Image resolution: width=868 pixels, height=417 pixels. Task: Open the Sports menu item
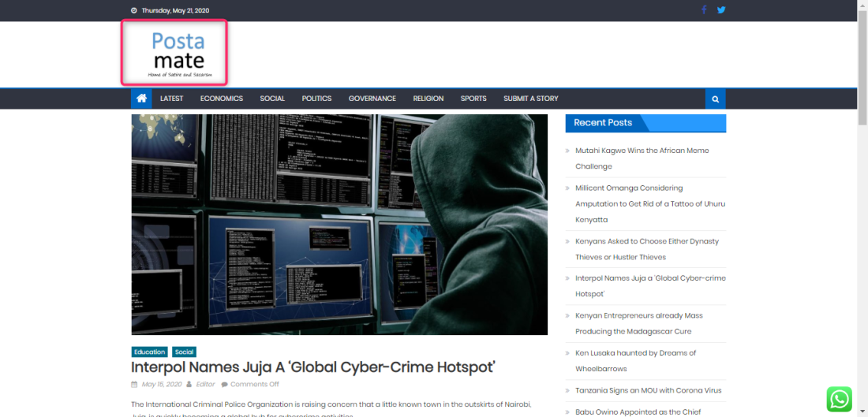(x=473, y=99)
